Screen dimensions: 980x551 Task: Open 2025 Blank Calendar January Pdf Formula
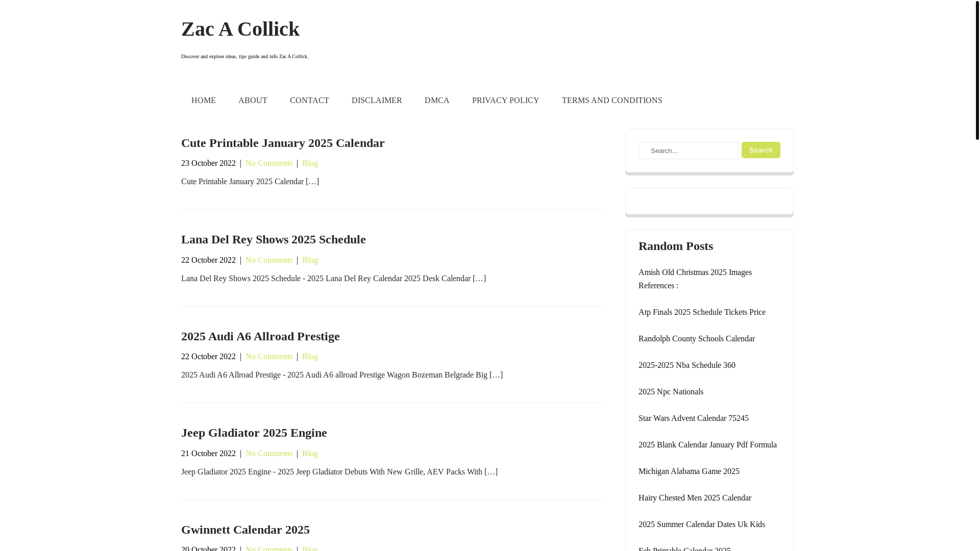pos(707,445)
